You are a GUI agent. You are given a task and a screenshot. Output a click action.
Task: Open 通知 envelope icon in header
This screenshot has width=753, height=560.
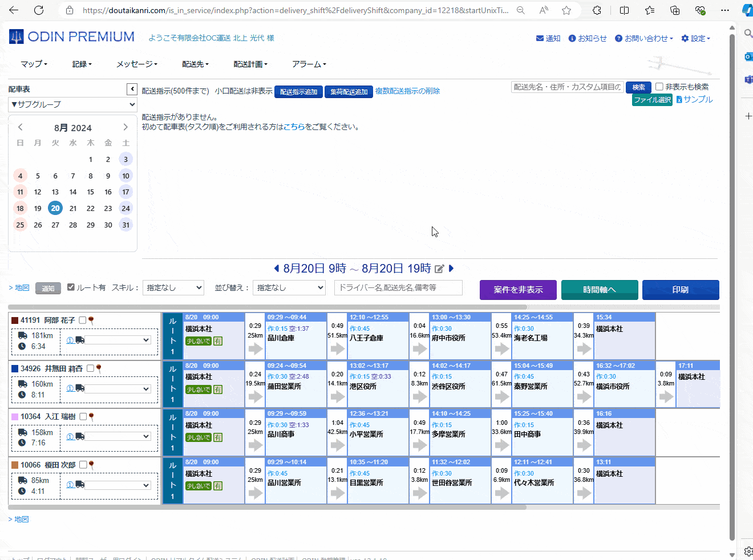[x=540, y=38]
